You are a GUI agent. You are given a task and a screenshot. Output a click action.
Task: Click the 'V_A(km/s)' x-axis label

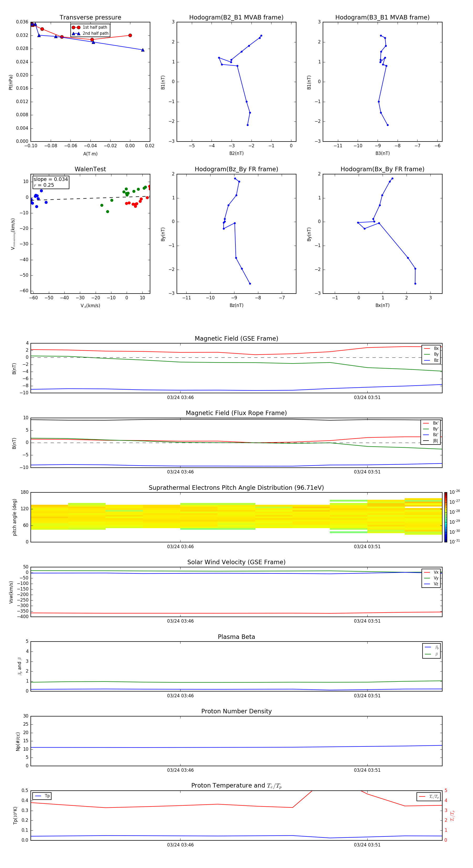(x=90, y=306)
